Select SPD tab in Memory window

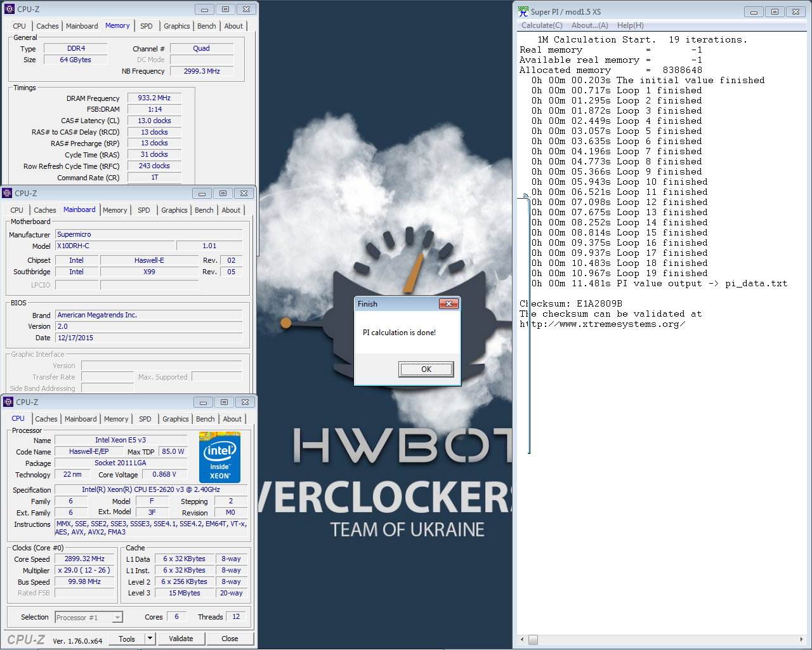(147, 26)
